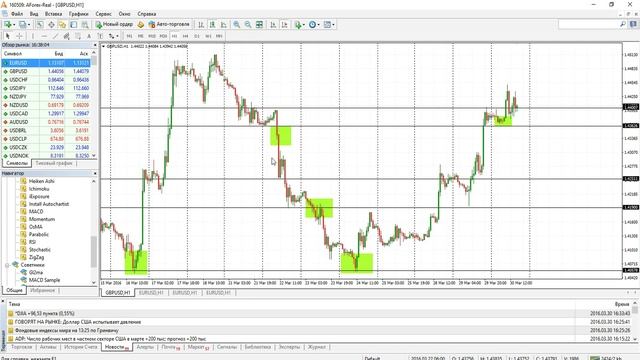Select the crosshair tool

point(19,36)
